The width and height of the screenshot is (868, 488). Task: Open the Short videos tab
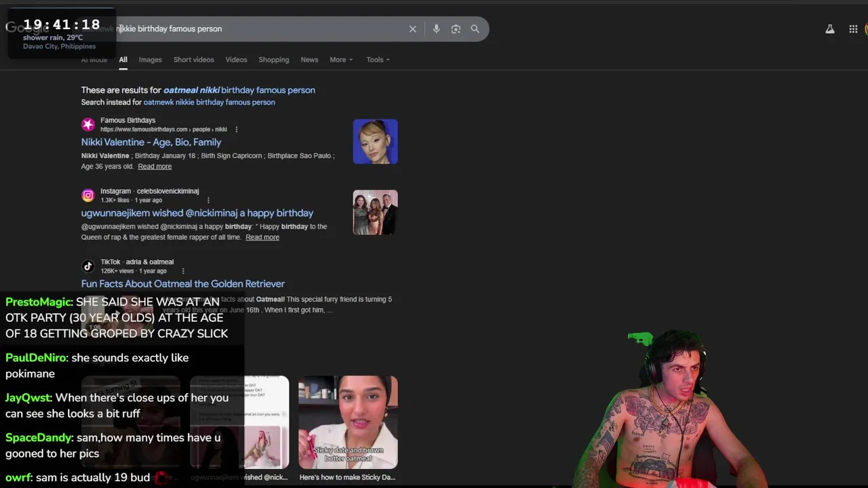tap(193, 60)
